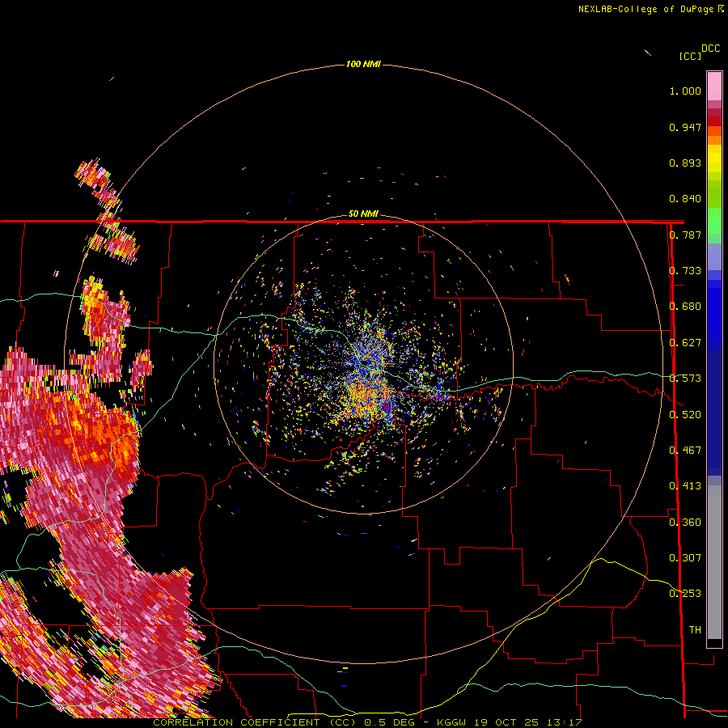Click the 0.307 color scale value
The height and width of the screenshot is (728, 728).
(x=685, y=558)
